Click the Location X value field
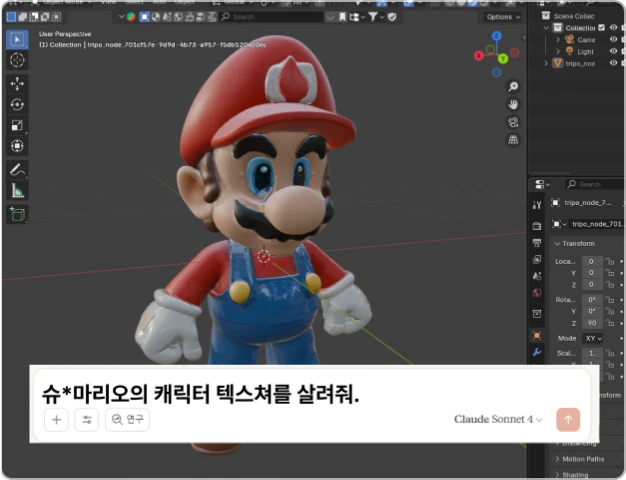This screenshot has height=480, width=626. [592, 262]
